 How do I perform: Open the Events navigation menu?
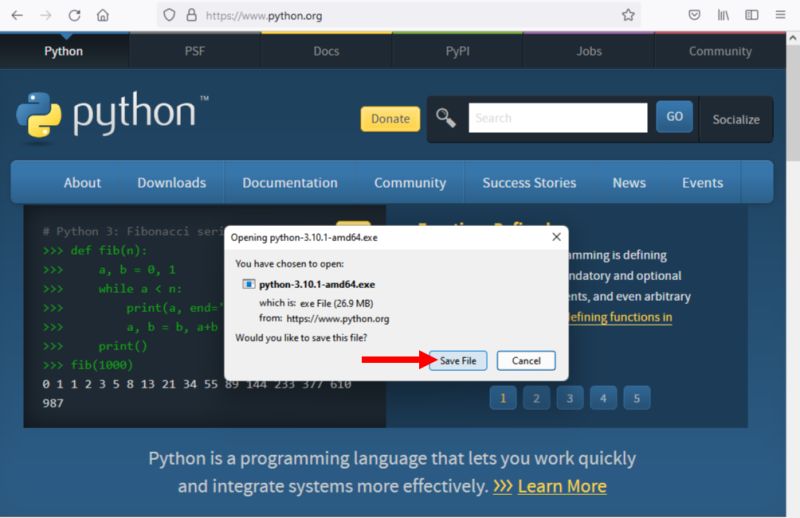[x=703, y=183]
